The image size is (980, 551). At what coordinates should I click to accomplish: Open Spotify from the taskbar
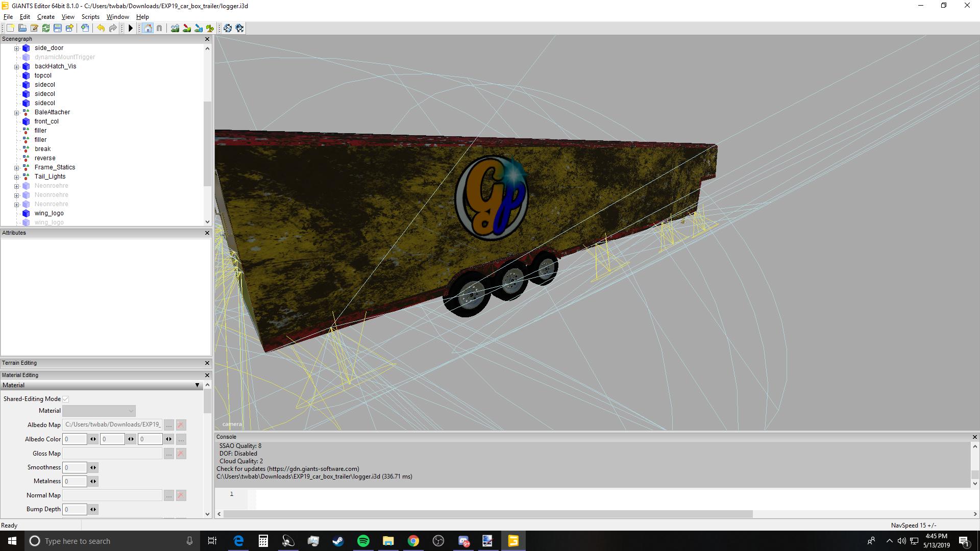(363, 541)
